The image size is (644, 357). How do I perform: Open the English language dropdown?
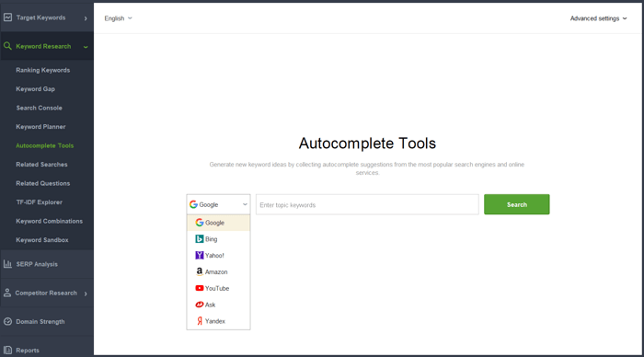(119, 18)
